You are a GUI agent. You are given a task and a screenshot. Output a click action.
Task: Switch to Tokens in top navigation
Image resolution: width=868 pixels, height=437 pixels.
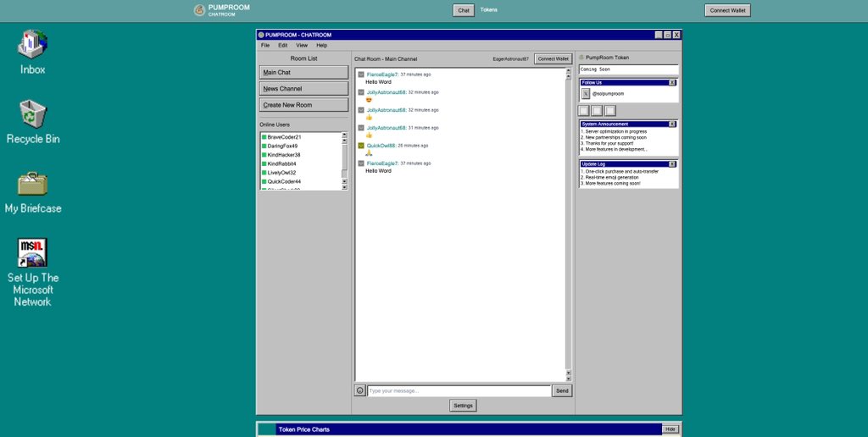coord(489,10)
